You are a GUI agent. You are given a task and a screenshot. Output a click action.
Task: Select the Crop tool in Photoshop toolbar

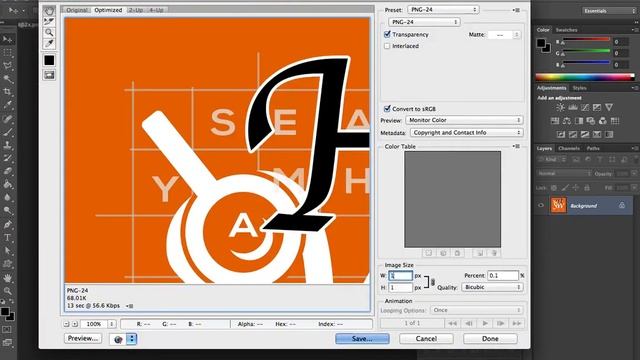[x=7, y=92]
